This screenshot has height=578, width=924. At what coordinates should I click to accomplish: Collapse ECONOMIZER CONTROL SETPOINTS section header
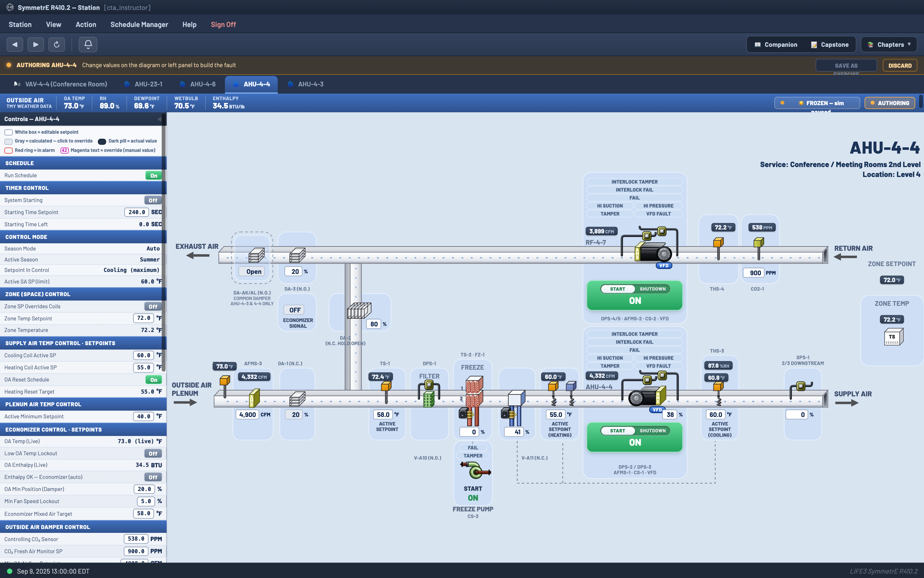83,430
